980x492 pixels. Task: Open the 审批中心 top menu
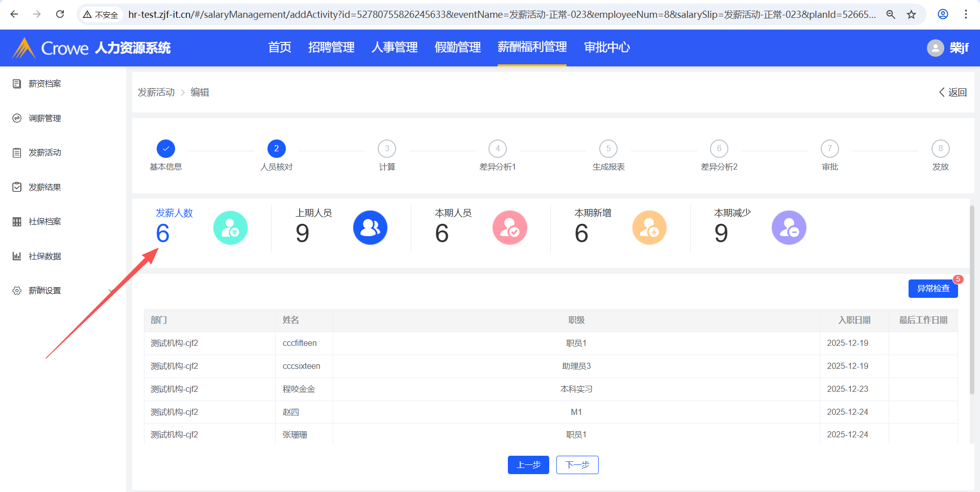[606, 48]
